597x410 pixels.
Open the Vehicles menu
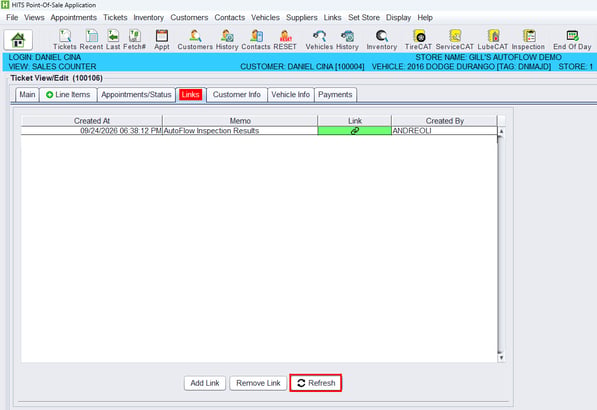pos(265,18)
